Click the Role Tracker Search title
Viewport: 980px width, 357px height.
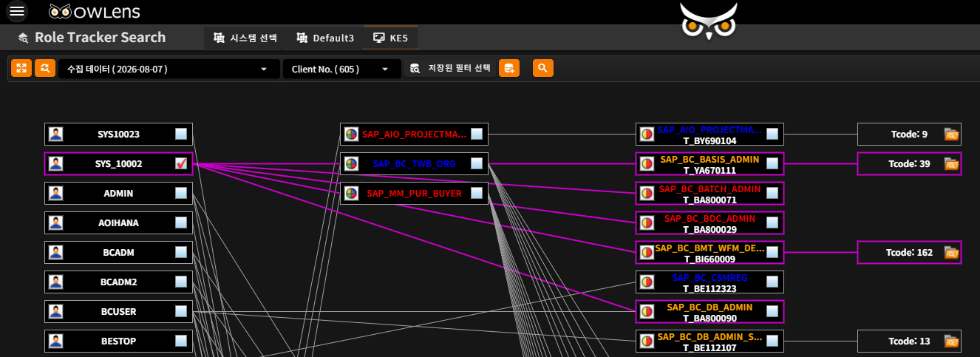tap(100, 37)
